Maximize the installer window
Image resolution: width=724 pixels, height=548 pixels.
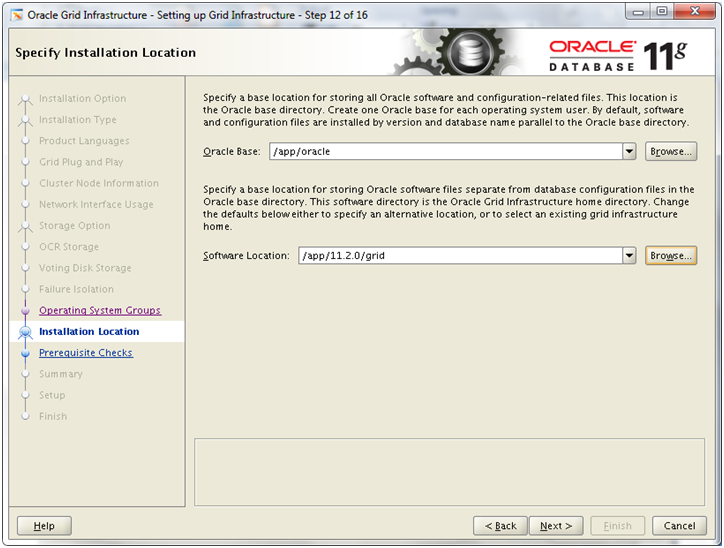pyautogui.click(x=662, y=12)
